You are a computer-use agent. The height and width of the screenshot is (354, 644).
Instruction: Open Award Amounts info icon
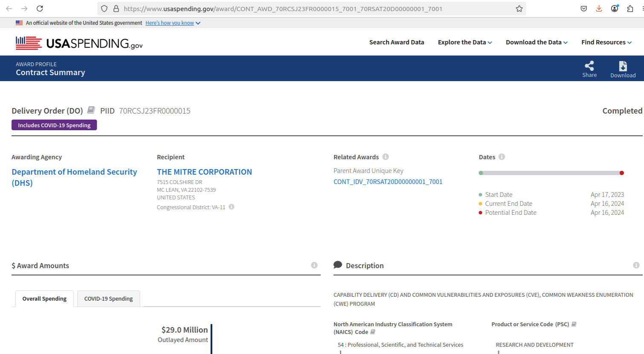pyautogui.click(x=314, y=265)
